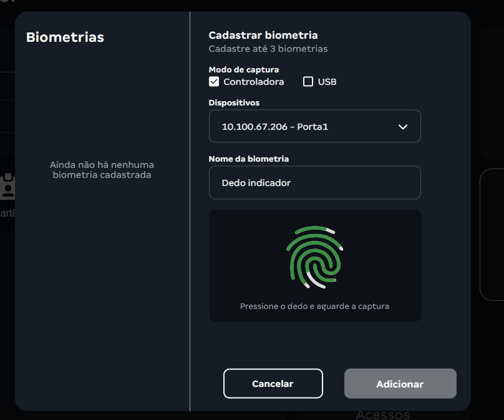Click the Nome da biometria input field
Image resolution: width=504 pixels, height=420 pixels.
314,183
